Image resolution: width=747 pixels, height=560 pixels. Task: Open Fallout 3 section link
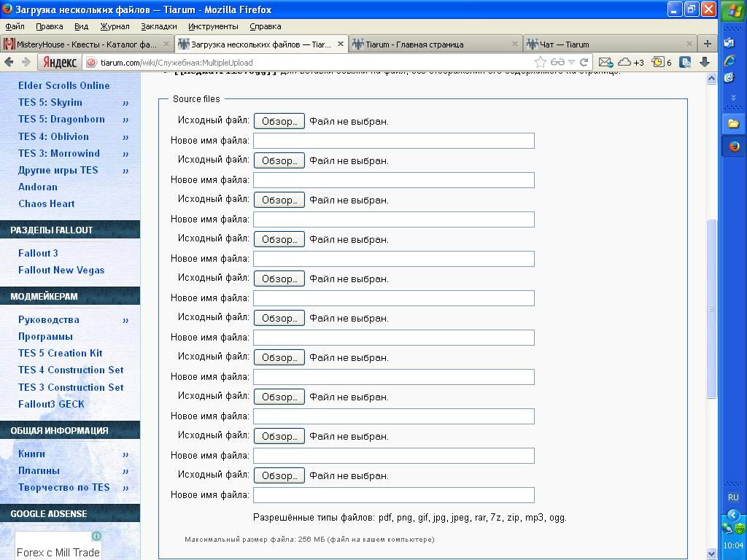[38, 253]
